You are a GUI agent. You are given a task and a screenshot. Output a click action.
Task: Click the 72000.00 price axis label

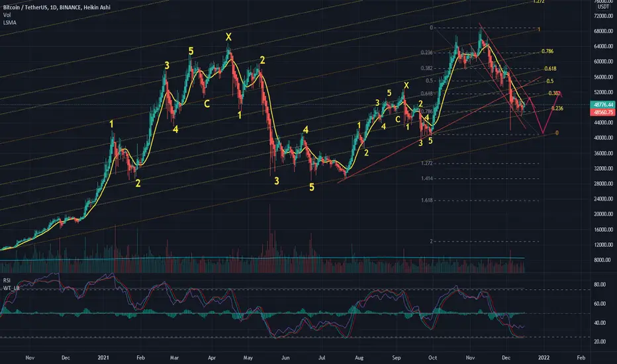click(604, 16)
